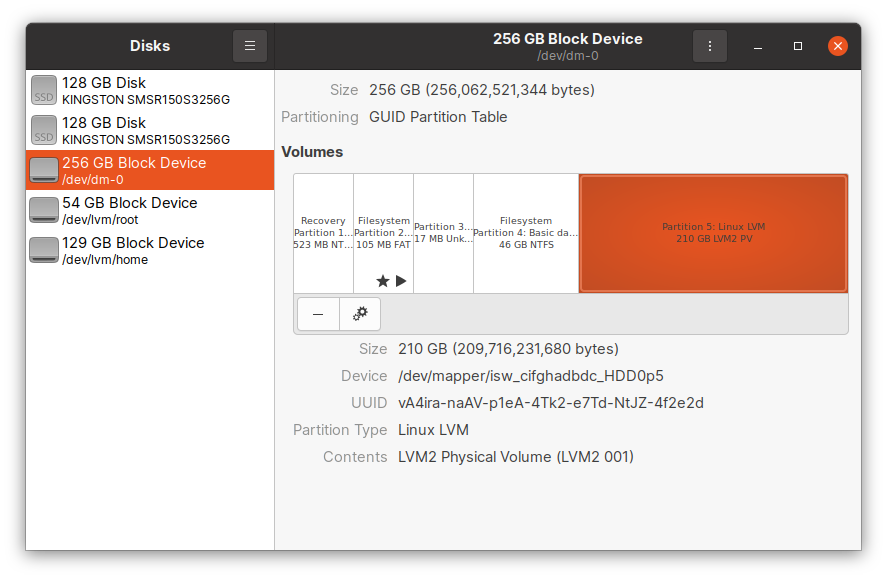Image resolution: width=887 pixels, height=579 pixels.
Task: Open the hamburger menu in Disks header
Action: click(249, 45)
